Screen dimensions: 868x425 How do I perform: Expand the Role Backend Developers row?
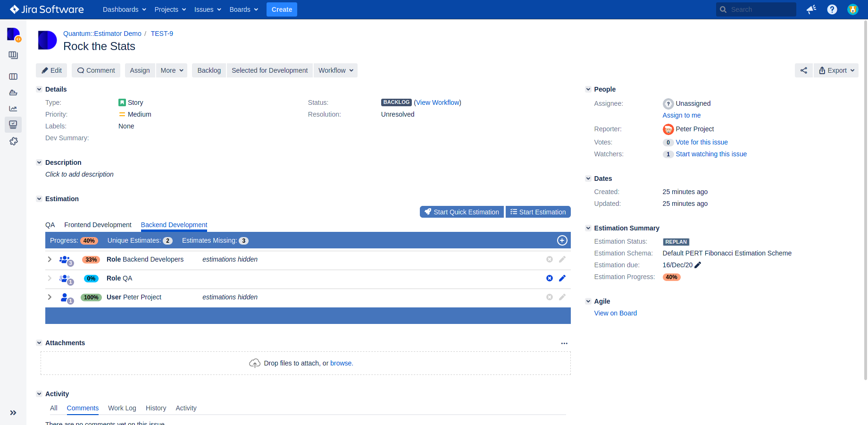point(50,259)
